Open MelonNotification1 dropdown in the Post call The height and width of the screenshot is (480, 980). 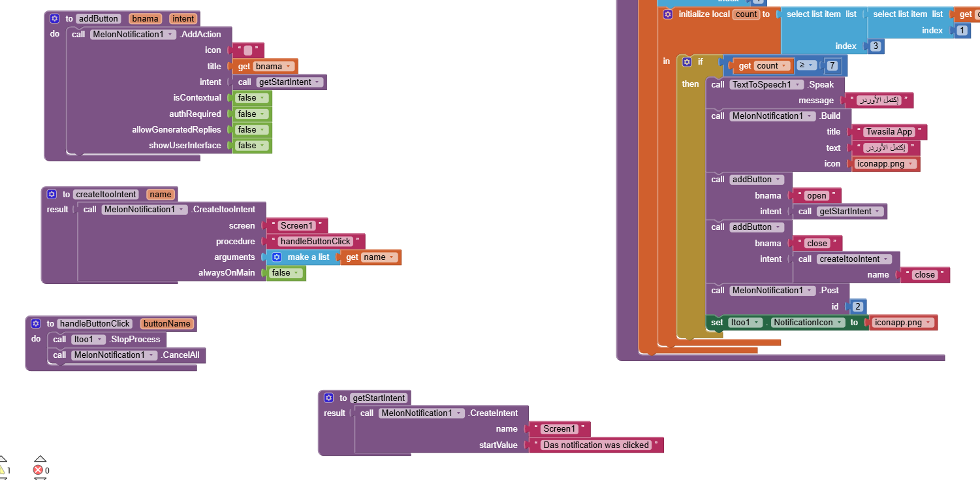(x=772, y=291)
